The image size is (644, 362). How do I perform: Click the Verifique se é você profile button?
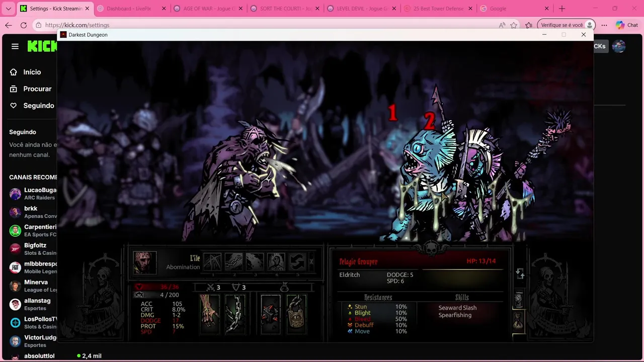566,25
